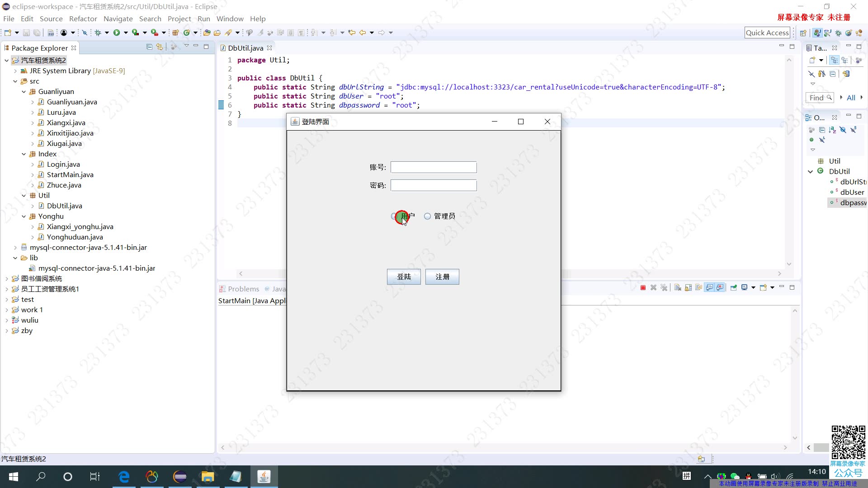Select 管理员 radio button in login dialog
This screenshot has height=488, width=868.
427,216
